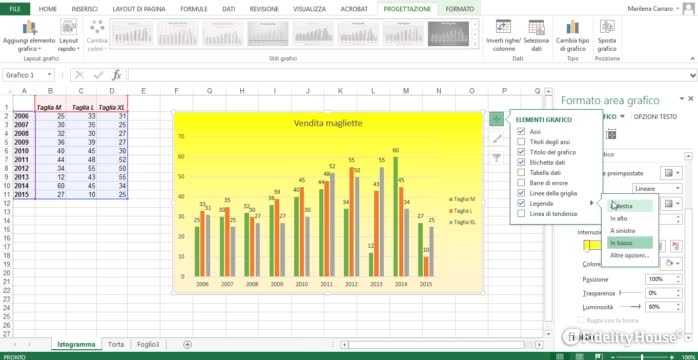
Task: Enable Titoli degli assi checkbox
Action: tap(521, 142)
